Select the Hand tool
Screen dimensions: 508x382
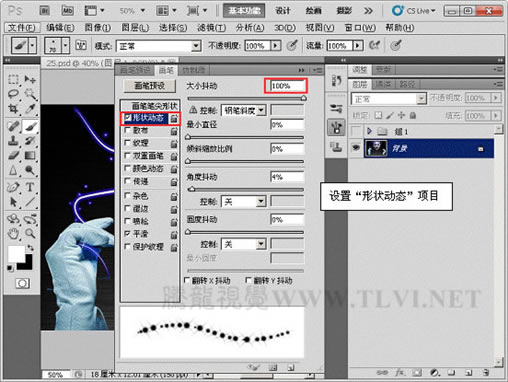pyautogui.click(x=13, y=233)
